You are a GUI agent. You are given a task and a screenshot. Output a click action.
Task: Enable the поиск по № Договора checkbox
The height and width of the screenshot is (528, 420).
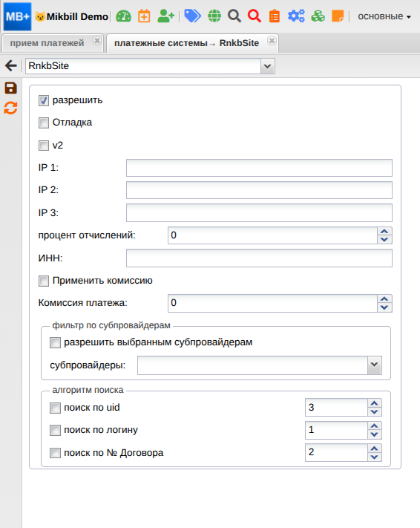(55, 453)
